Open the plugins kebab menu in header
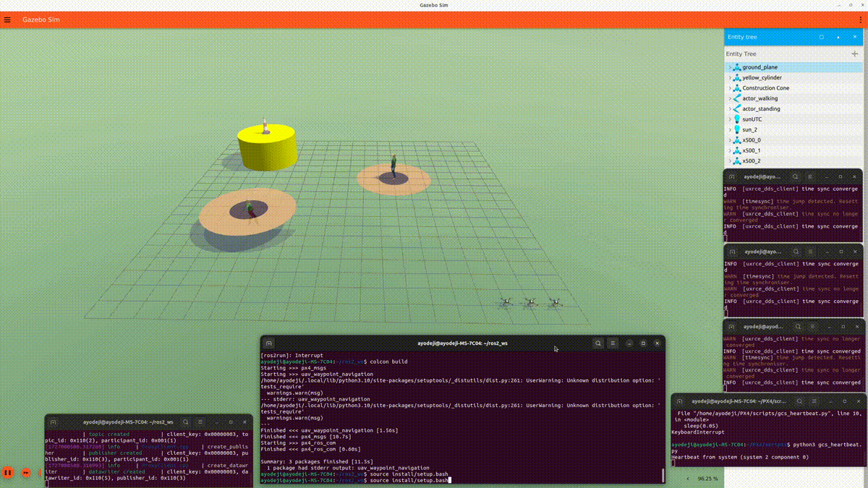Viewport: 868px width, 488px height. click(860, 20)
